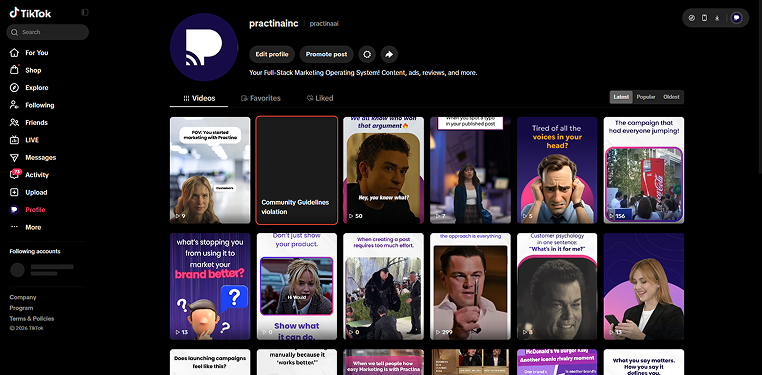The height and width of the screenshot is (375, 762).
Task: Expand Terms & Policies footer section
Action: (x=32, y=319)
